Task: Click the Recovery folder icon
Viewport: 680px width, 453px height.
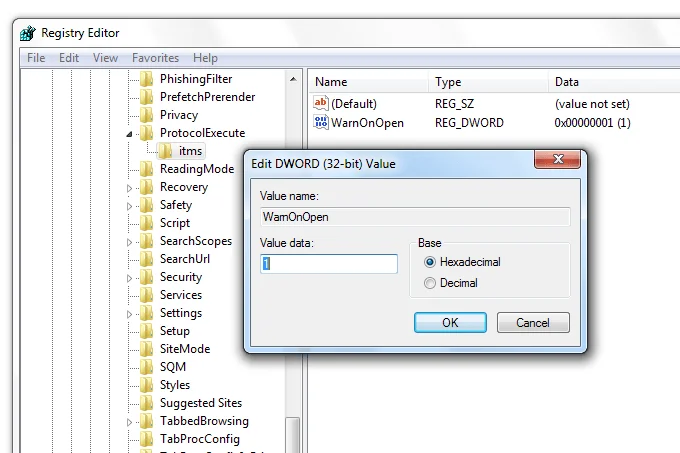Action: coord(147,187)
